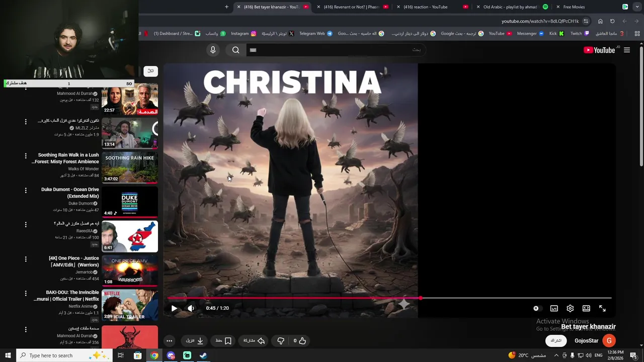Screen dimensions: 644x362
Task: Open options menu for Soothing Rain Walk video
Action: pyautogui.click(x=26, y=156)
